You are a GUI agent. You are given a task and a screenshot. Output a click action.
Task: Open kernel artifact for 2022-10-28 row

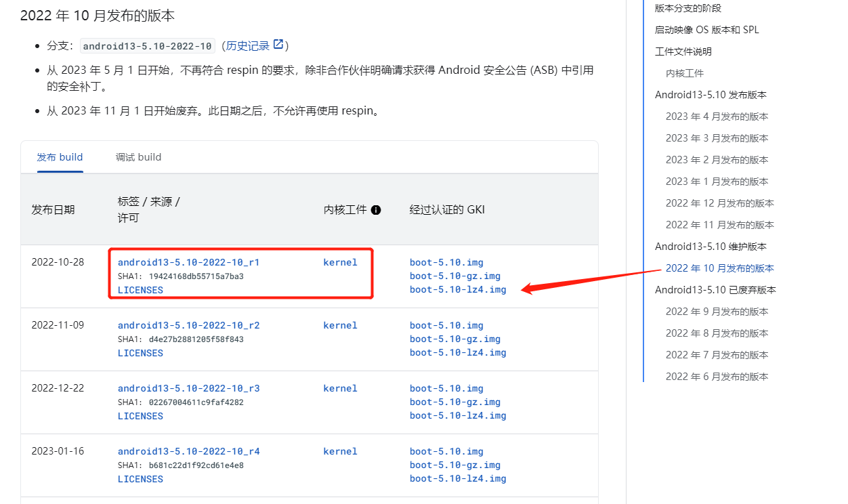click(x=340, y=262)
